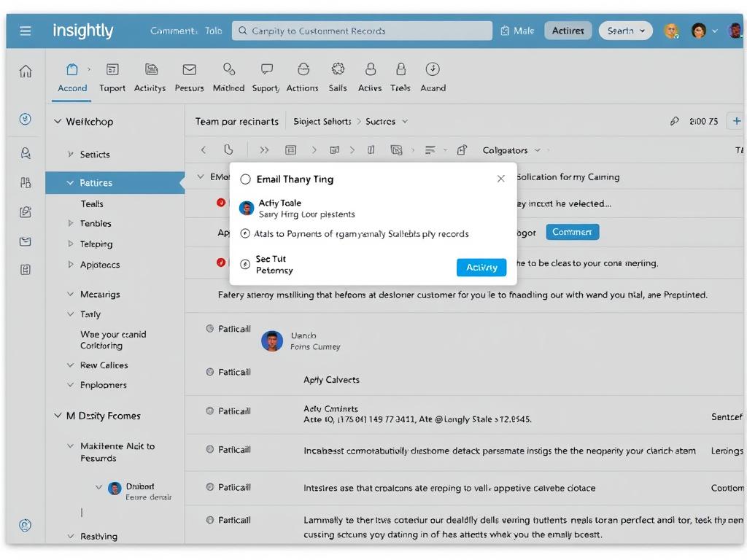This screenshot has width=747, height=560.
Task: Open the hamburger menu in the header
Action: pyautogui.click(x=26, y=31)
